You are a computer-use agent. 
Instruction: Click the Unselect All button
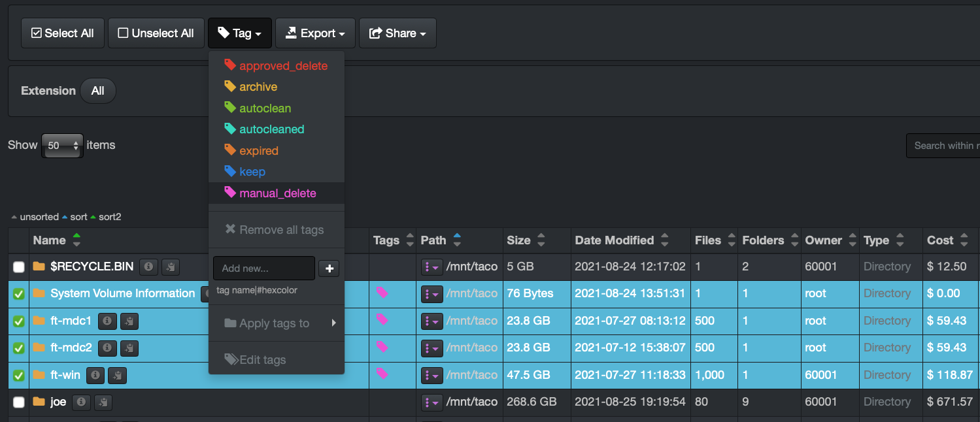click(x=156, y=32)
